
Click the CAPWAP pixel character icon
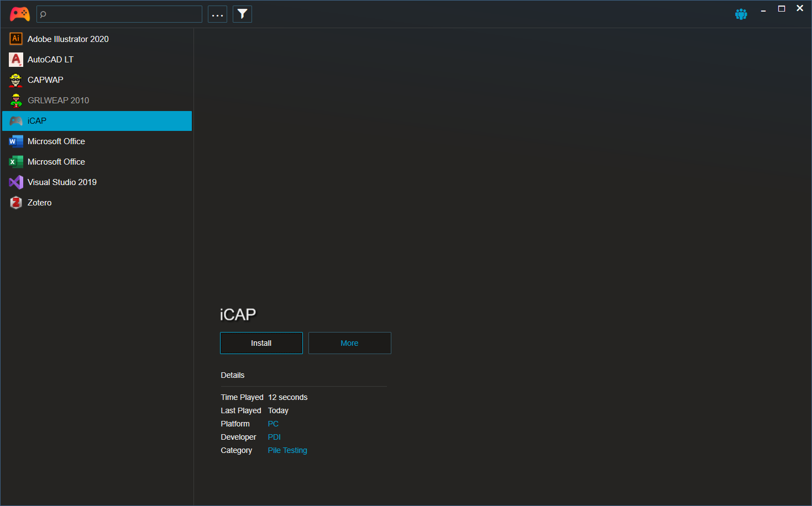[x=16, y=80]
